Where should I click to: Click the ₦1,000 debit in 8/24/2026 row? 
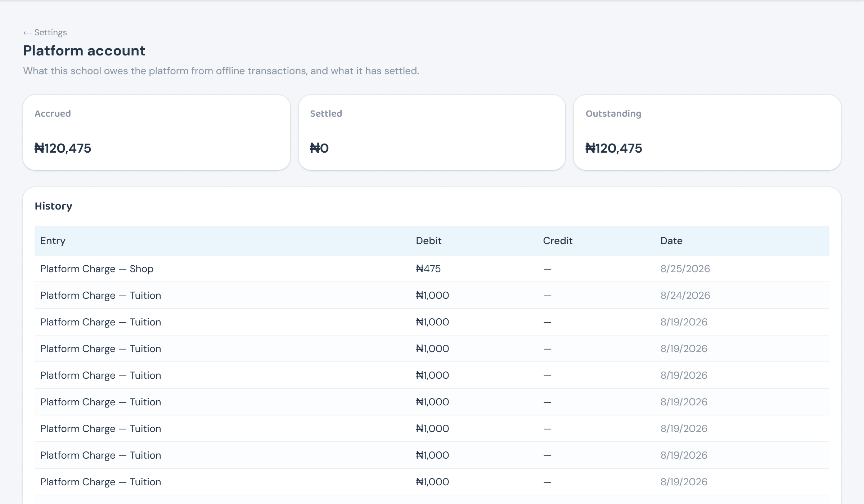pyautogui.click(x=432, y=295)
